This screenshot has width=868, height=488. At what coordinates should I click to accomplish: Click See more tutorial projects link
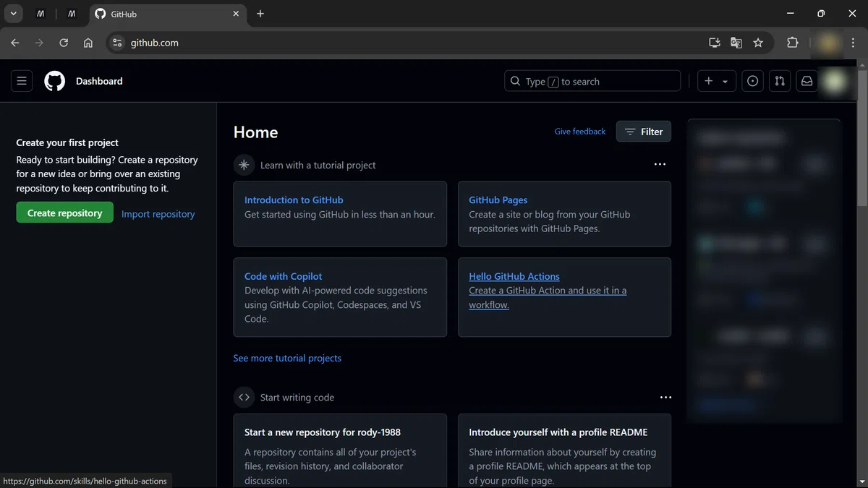coord(287,359)
